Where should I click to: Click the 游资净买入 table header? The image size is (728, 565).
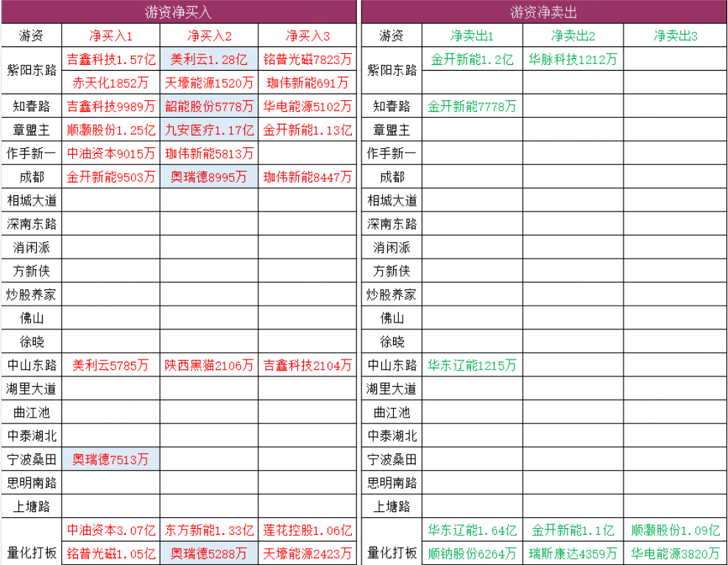pyautogui.click(x=178, y=12)
